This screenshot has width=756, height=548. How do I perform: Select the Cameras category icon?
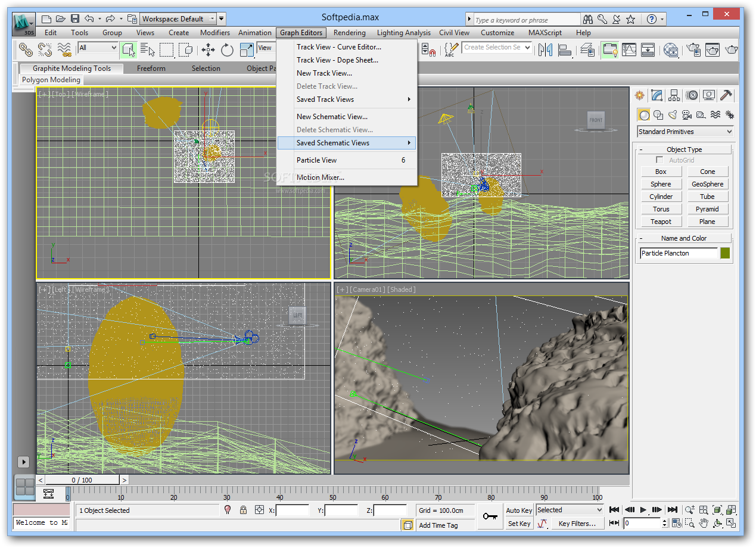[687, 115]
